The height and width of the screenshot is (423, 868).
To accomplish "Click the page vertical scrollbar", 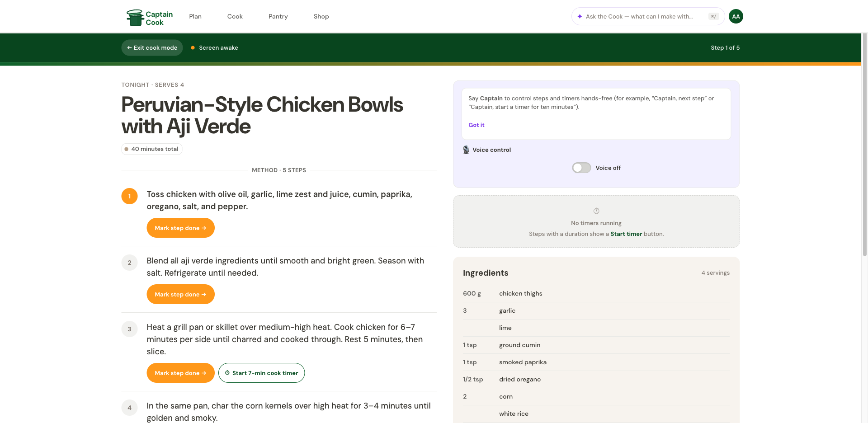I will (865, 145).
